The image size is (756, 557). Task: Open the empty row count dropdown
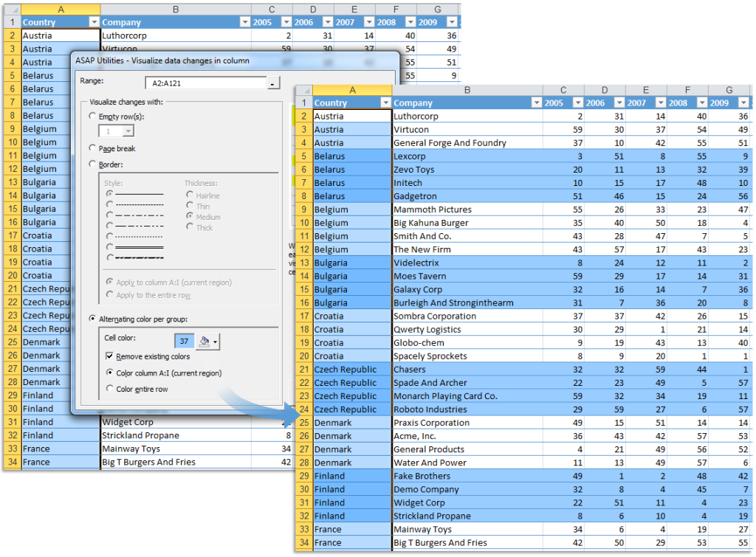coord(129,130)
